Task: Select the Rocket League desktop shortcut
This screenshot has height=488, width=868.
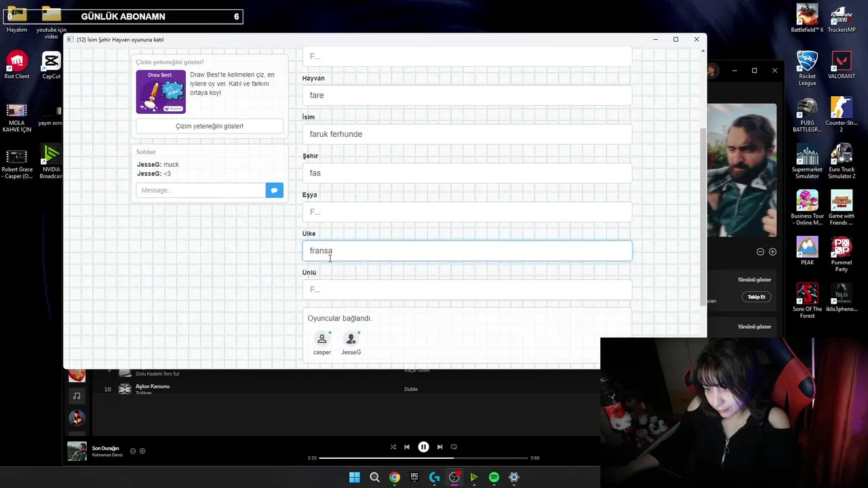Action: point(807,68)
